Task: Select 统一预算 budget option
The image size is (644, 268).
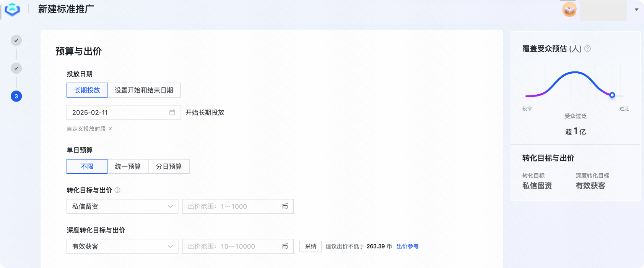Action: click(x=128, y=166)
